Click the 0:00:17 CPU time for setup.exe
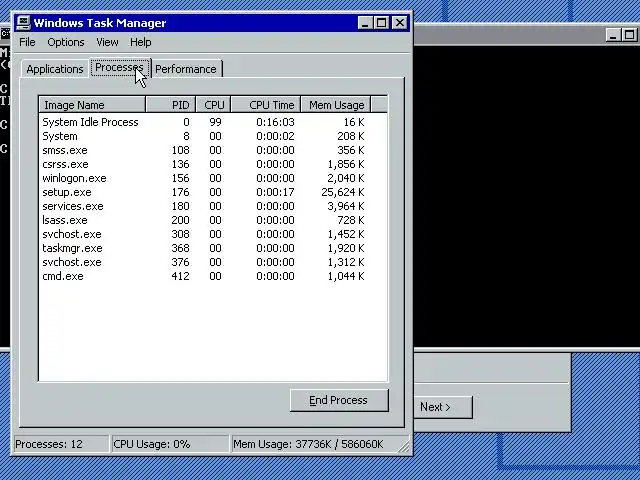The height and width of the screenshot is (480, 640). tap(275, 192)
